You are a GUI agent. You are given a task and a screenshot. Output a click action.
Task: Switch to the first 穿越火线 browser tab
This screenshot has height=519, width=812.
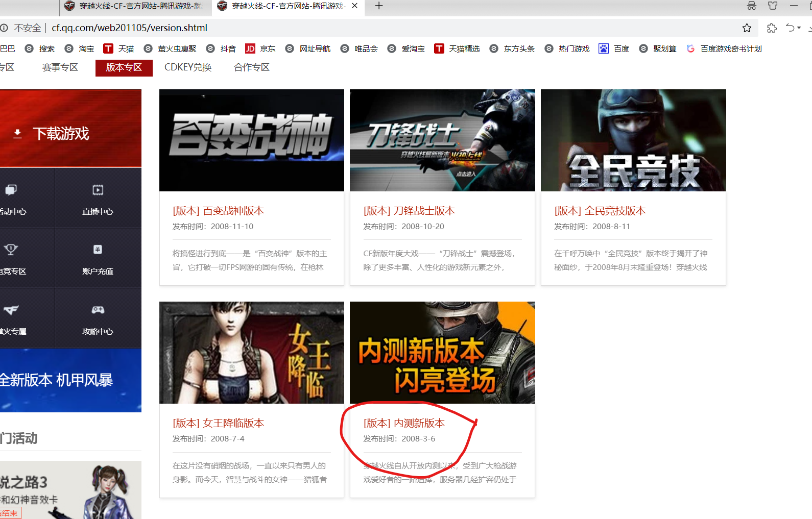[x=135, y=6]
